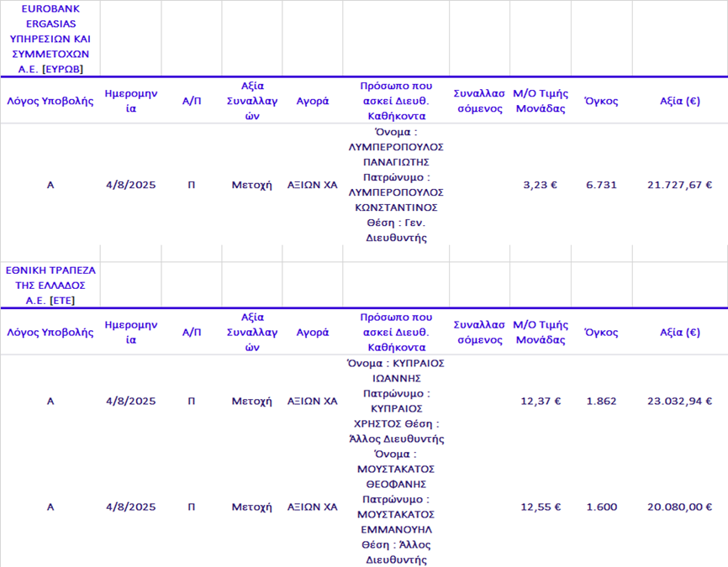Click Μετοχή cell in the Eurobank row
Viewport: 728px width, 567px height.
pyautogui.click(x=251, y=185)
